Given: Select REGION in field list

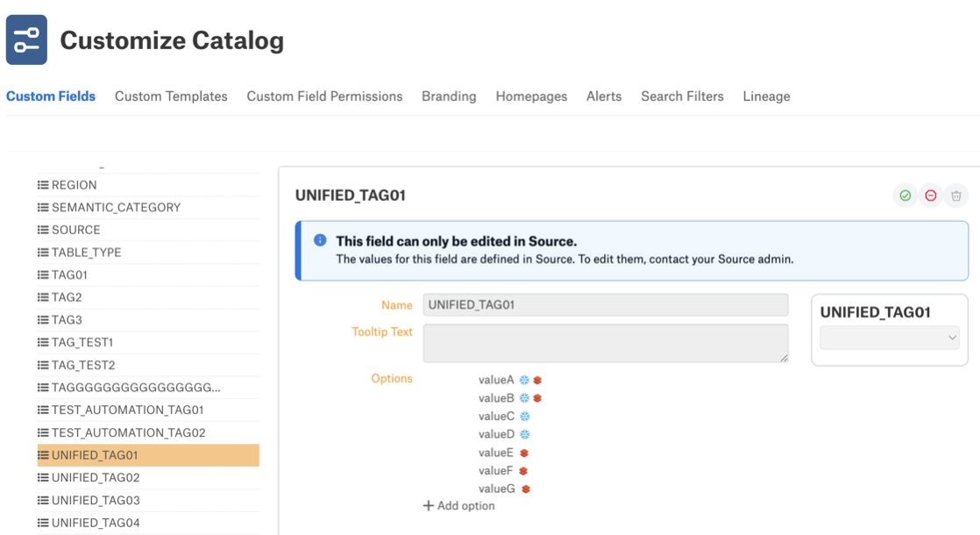Looking at the screenshot, I should point(148,185).
